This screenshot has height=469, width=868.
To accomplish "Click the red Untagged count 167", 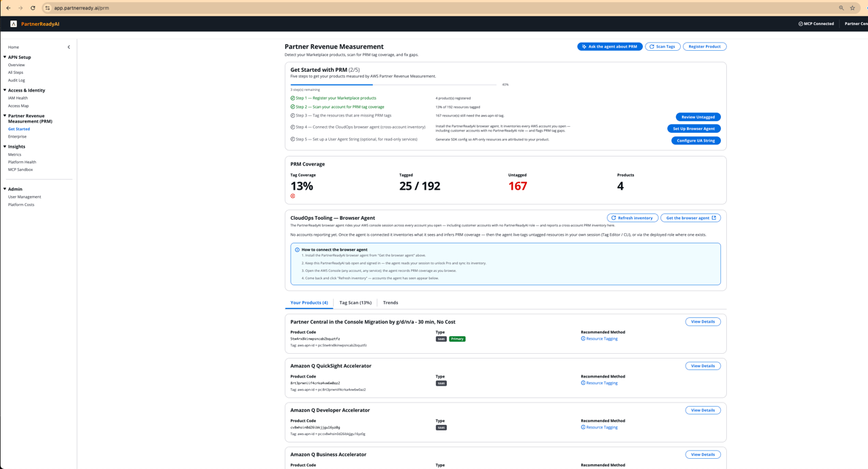I will [517, 186].
